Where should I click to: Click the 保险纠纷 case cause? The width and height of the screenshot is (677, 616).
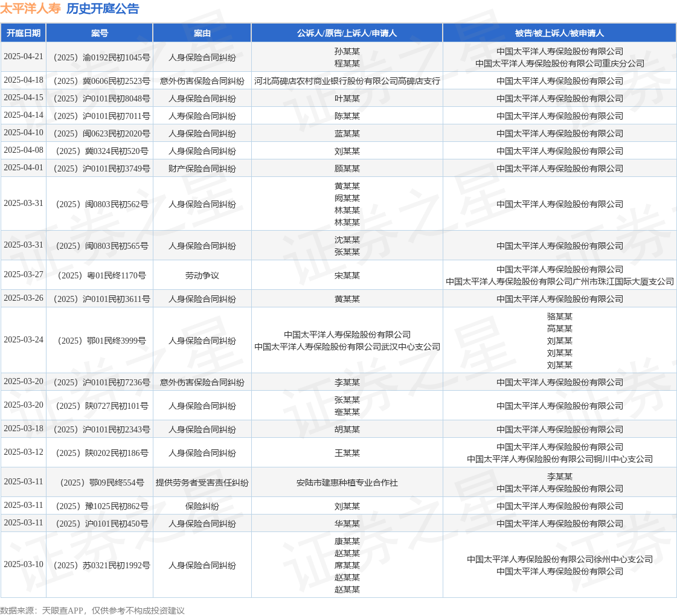click(x=202, y=506)
